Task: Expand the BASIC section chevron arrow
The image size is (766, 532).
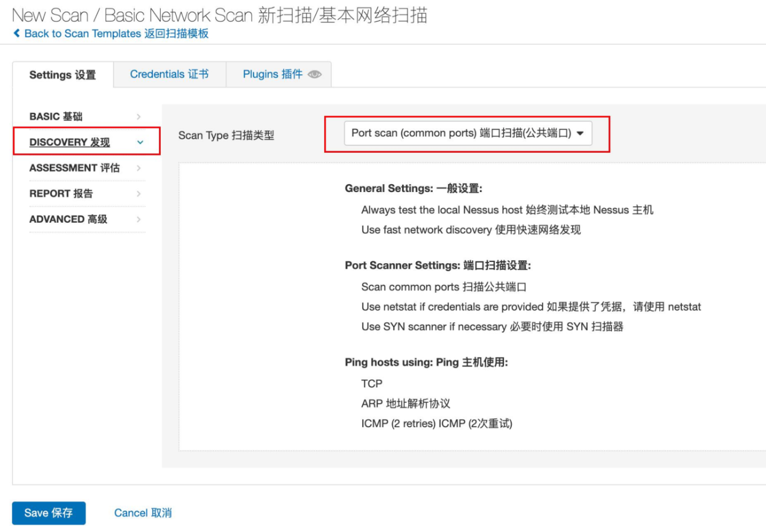Action: [x=139, y=117]
